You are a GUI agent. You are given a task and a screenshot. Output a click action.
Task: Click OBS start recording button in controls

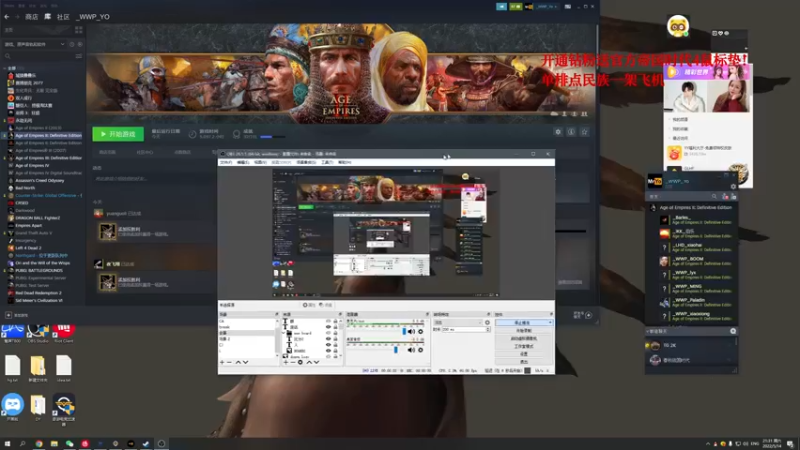coord(523,331)
